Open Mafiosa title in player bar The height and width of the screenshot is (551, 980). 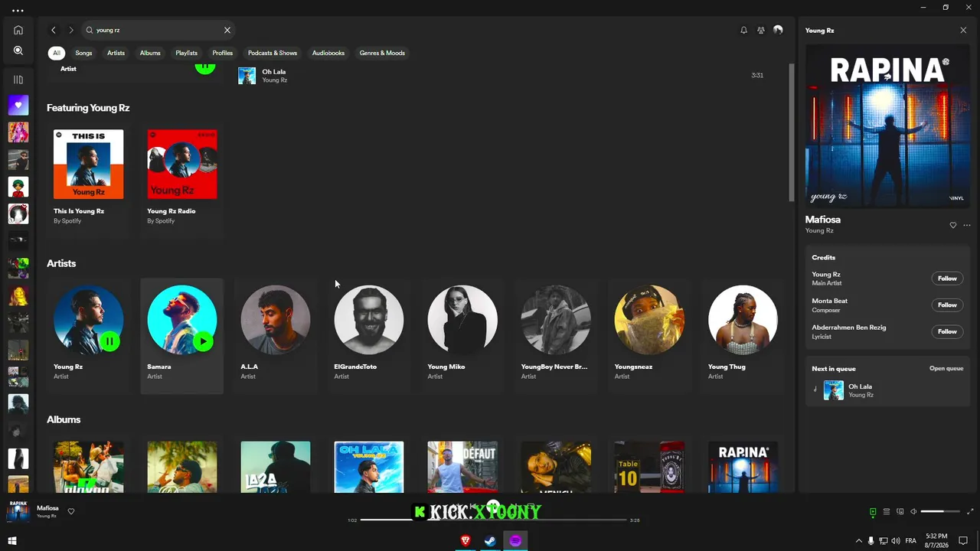coord(47,508)
